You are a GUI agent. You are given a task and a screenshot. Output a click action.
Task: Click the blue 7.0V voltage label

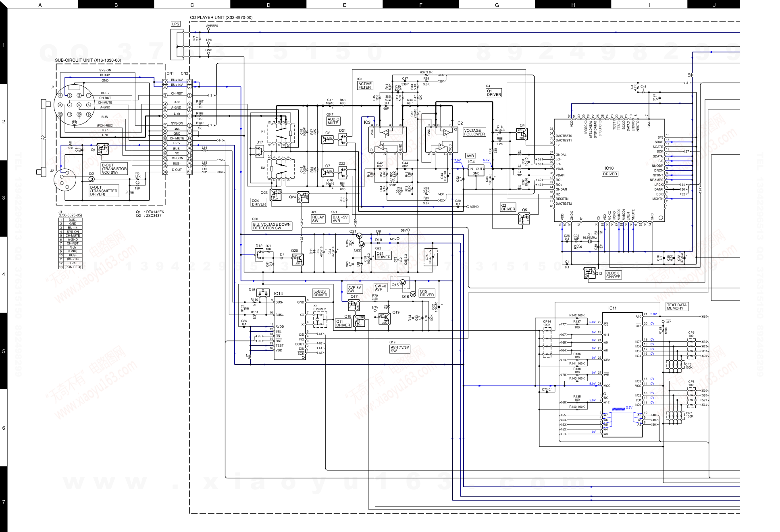(x=458, y=160)
